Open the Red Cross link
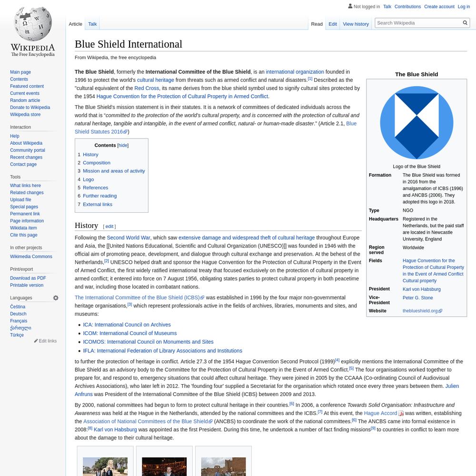Viewport: 476px width, 476px height. click(x=147, y=88)
